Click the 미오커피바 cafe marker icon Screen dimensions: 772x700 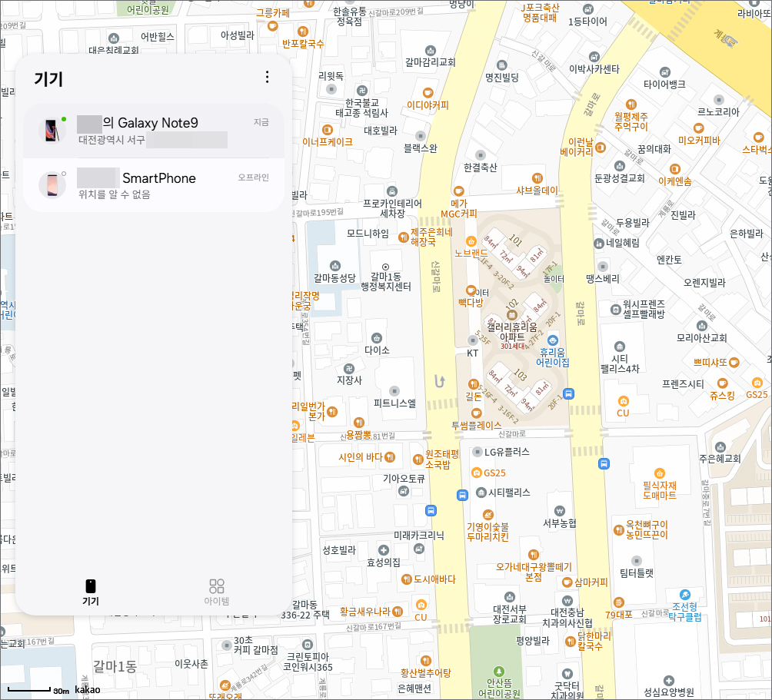(699, 128)
